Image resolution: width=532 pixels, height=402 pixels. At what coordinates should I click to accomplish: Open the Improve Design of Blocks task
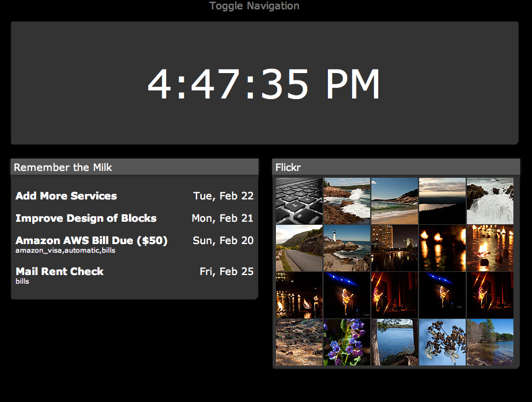coord(86,218)
